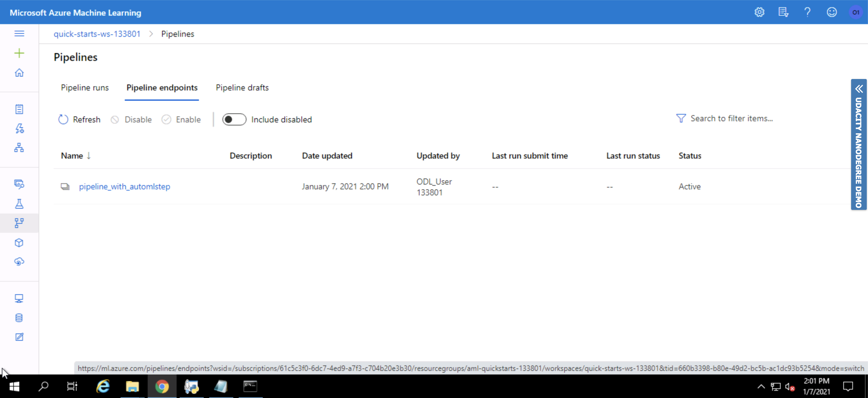Click the quick-starts-ws-133801 breadcrumb link
The height and width of the screenshot is (398, 868).
(x=97, y=34)
